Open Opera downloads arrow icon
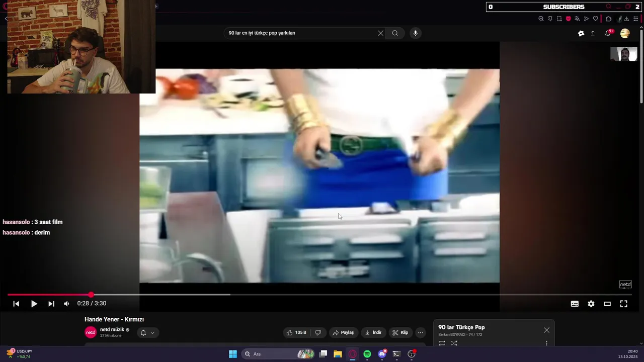This screenshot has height=362, width=644. pos(627,19)
